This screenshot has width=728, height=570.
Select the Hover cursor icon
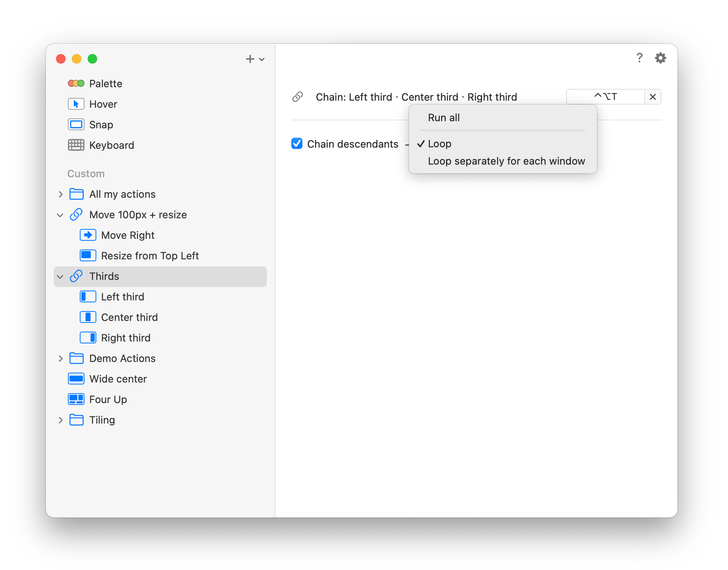(x=76, y=104)
